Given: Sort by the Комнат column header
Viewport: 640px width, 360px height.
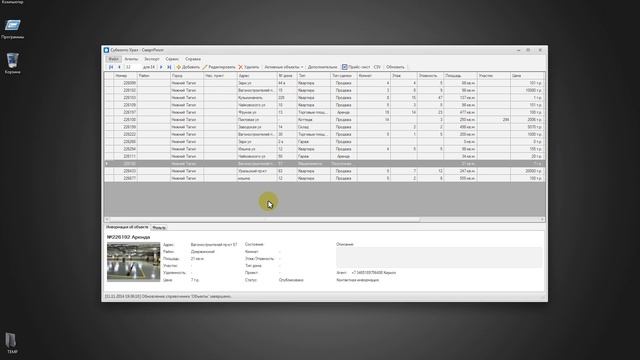Looking at the screenshot, I should pyautogui.click(x=374, y=76).
